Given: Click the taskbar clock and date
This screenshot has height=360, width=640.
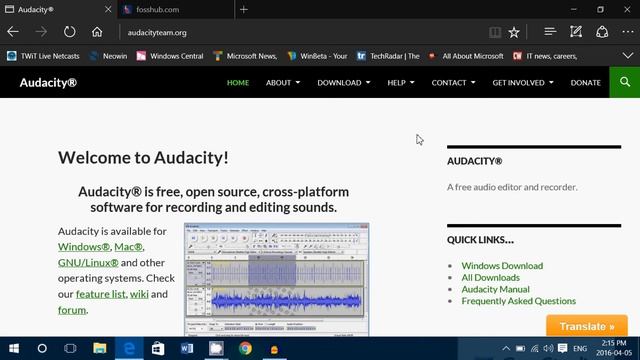Looking at the screenshot, I should [x=613, y=348].
